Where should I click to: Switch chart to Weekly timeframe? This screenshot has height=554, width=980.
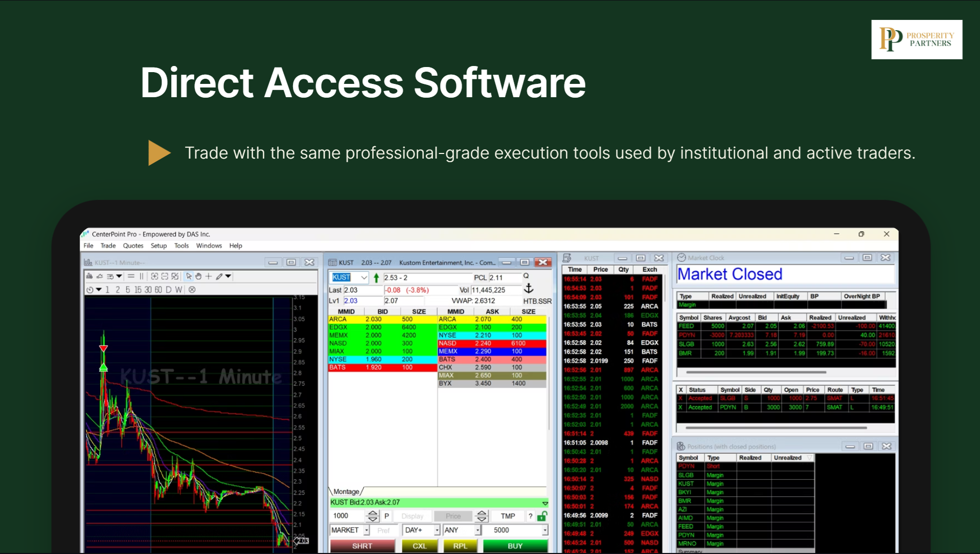pos(178,290)
